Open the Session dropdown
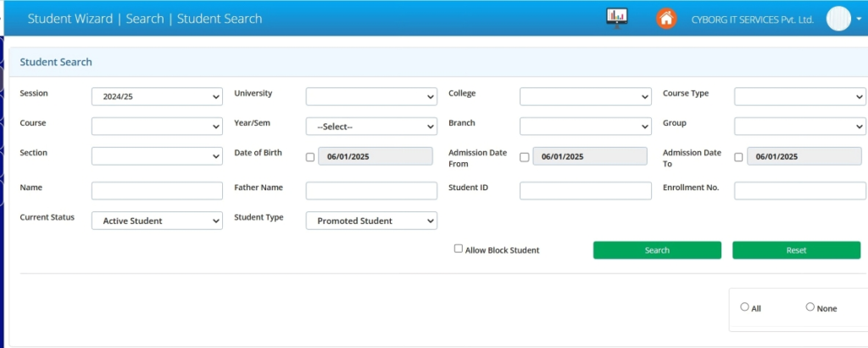 pos(157,97)
